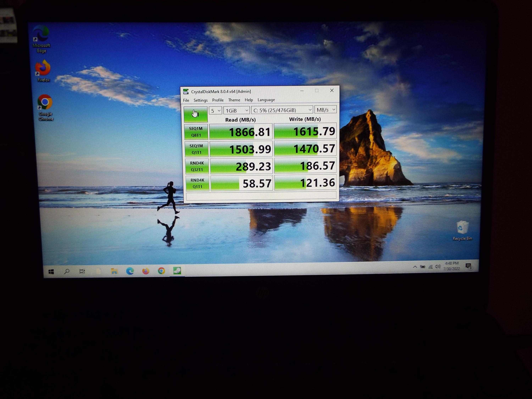The height and width of the screenshot is (399, 532).
Task: Open Task View from the taskbar
Action: point(82,271)
